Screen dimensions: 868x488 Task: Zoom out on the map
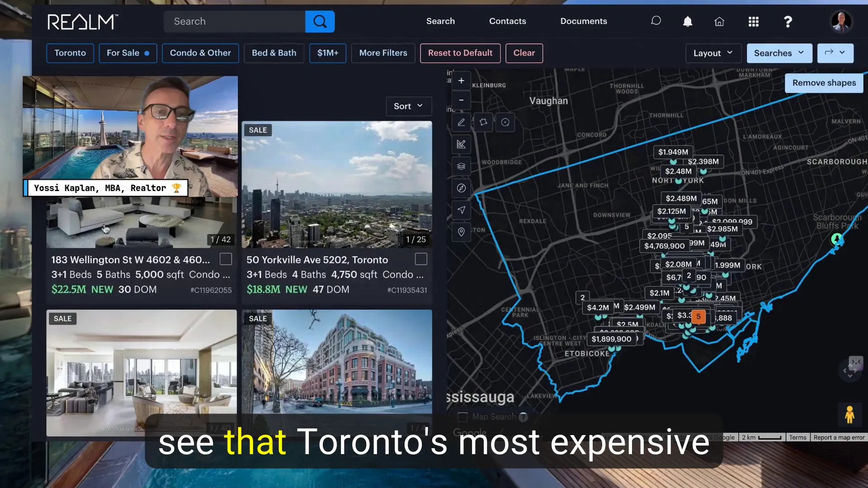[x=461, y=100]
